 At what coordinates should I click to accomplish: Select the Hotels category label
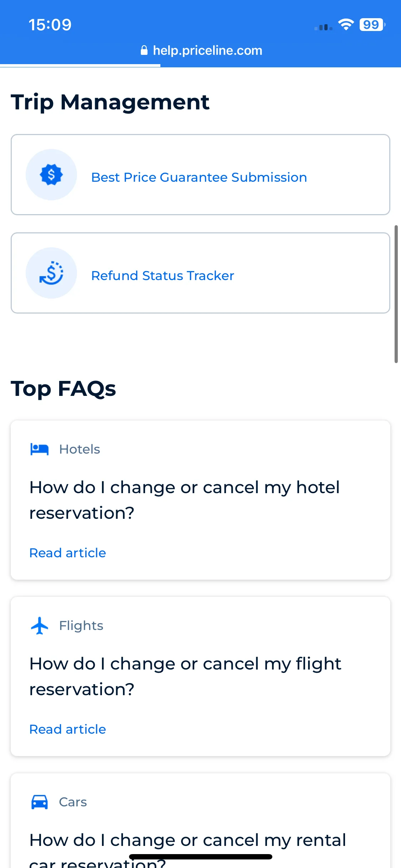(x=79, y=449)
